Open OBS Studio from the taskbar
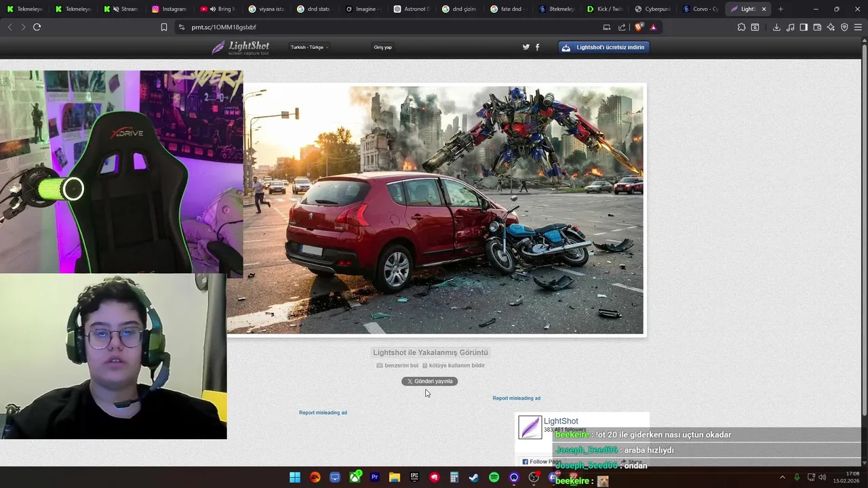This screenshot has width=868, height=488. point(534,478)
